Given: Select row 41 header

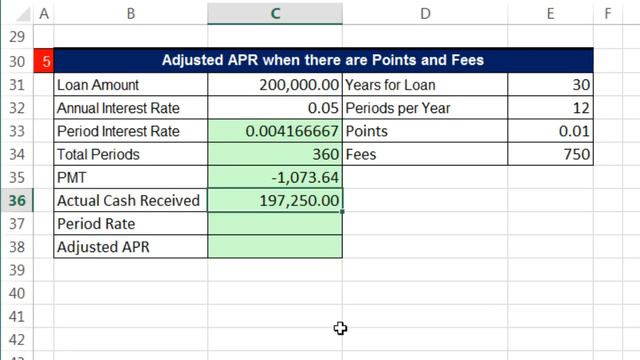Looking at the screenshot, I should tap(17, 316).
